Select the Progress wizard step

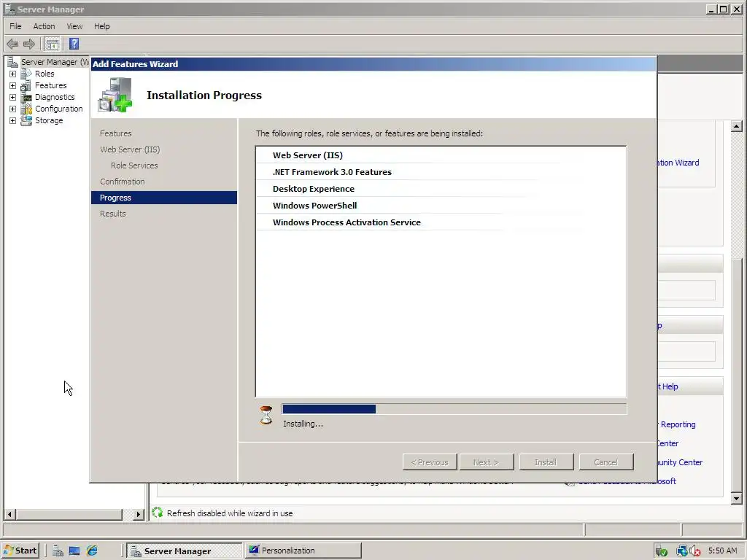point(164,198)
